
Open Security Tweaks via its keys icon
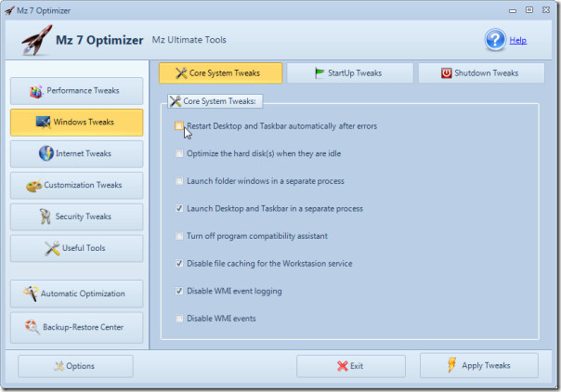click(x=46, y=216)
